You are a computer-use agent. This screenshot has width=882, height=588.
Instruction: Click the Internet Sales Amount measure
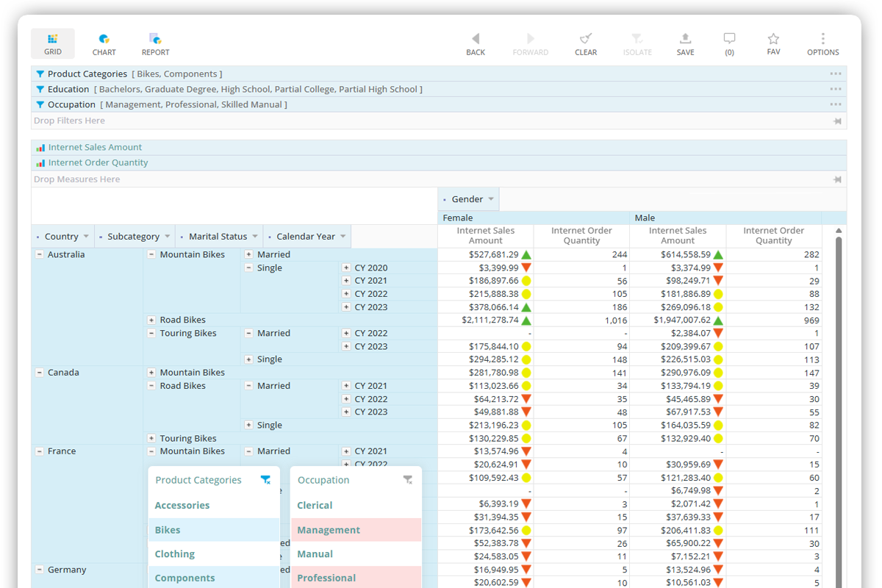(95, 148)
